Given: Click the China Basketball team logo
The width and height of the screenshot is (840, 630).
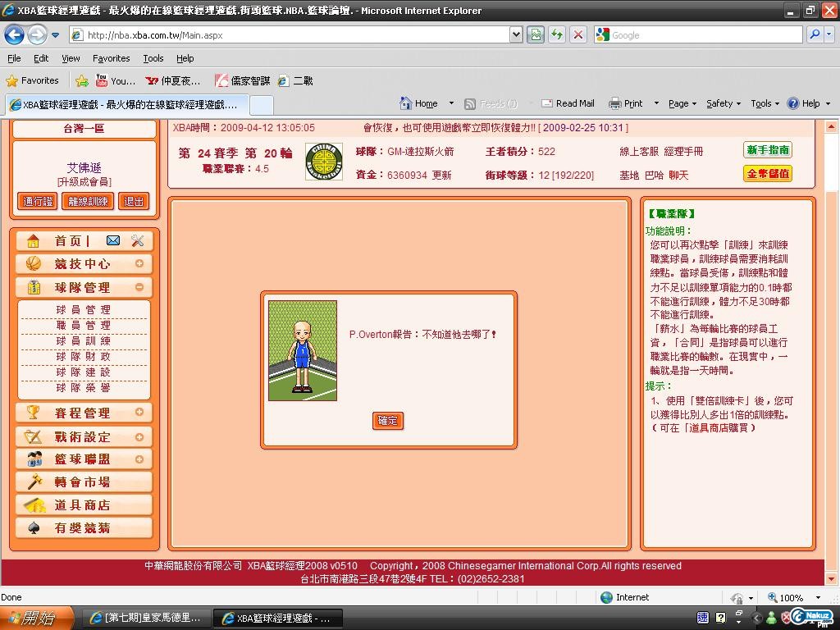Looking at the screenshot, I should 323,162.
